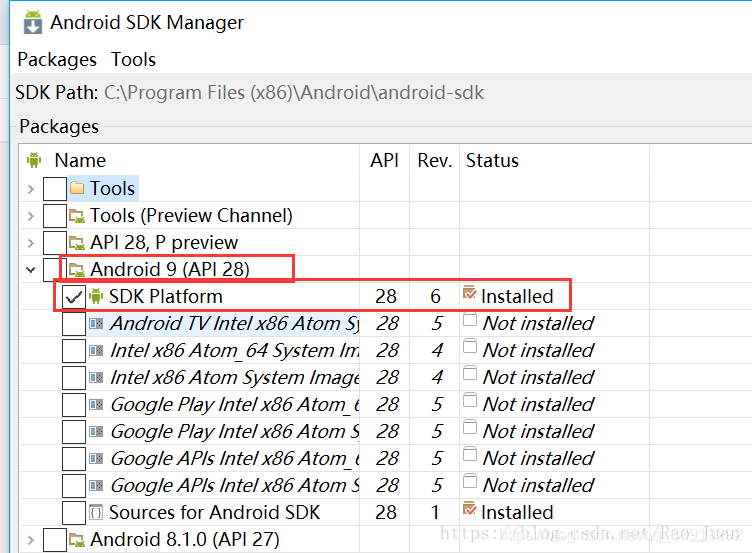Check the Sources for Android SDK checkbox

[x=74, y=513]
